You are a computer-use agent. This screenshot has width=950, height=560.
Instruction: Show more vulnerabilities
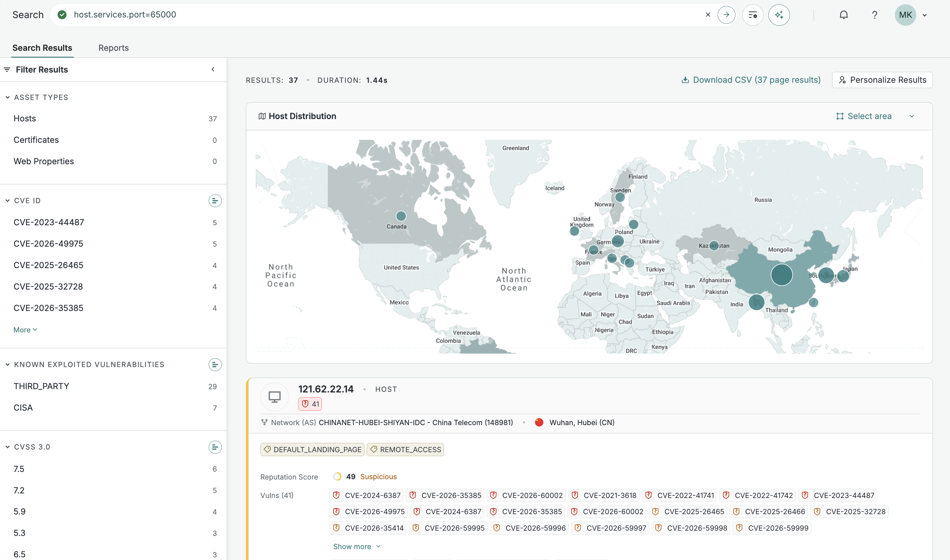[356, 546]
